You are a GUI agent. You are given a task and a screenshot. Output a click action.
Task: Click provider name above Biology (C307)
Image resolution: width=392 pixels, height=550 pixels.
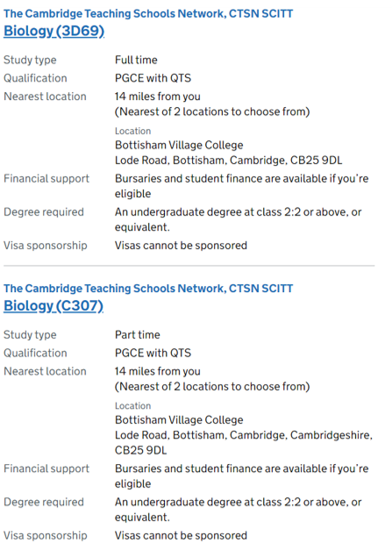pyautogui.click(x=148, y=289)
